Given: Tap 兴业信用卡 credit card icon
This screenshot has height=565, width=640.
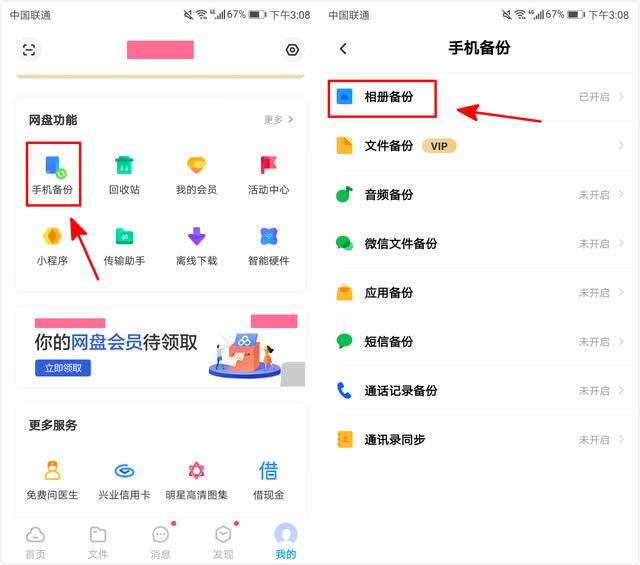Looking at the screenshot, I should [x=124, y=471].
